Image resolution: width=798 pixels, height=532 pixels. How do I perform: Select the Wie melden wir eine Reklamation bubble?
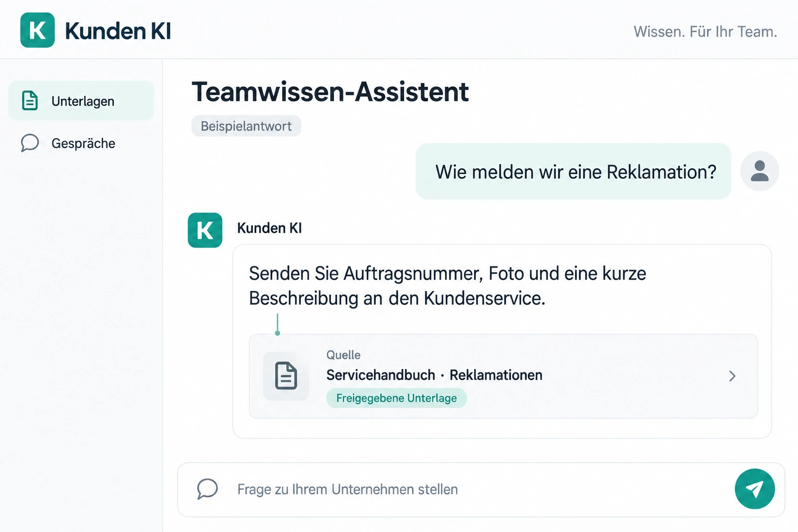point(573,171)
